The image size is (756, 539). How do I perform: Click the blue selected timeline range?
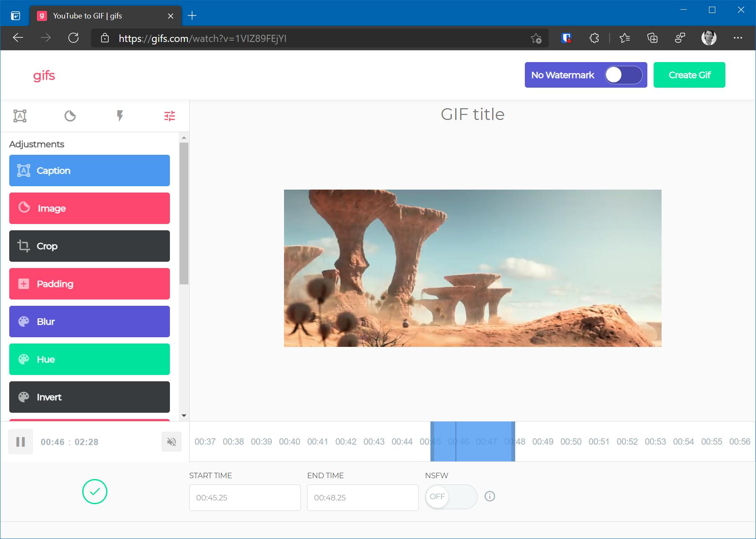click(473, 442)
